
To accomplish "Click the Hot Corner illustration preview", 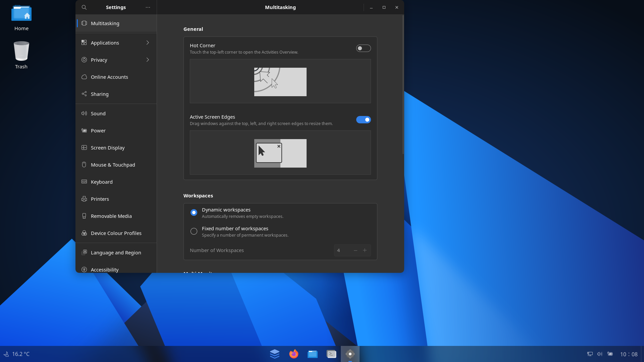I will coord(280,81).
